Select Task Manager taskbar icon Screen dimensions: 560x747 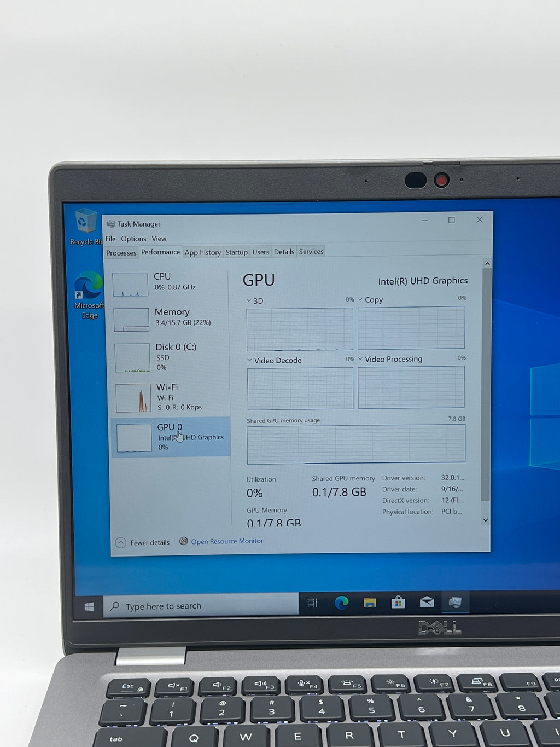click(455, 603)
